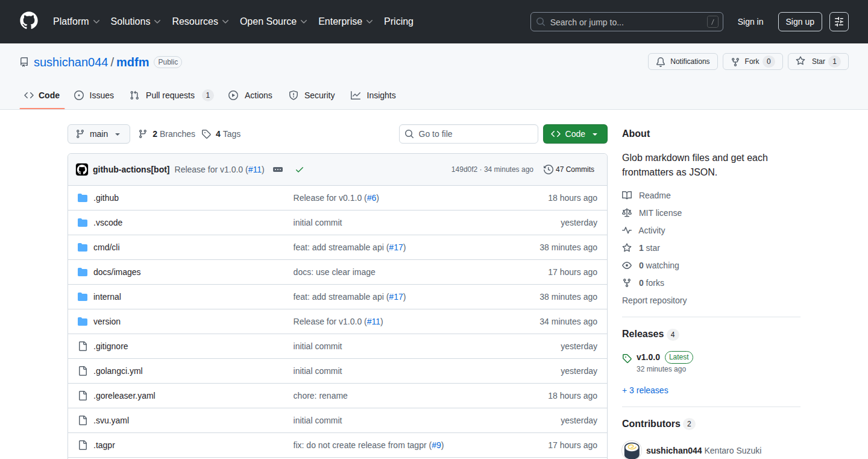The height and width of the screenshot is (459, 868).
Task: Switch to the Pull requests tab
Action: point(172,95)
